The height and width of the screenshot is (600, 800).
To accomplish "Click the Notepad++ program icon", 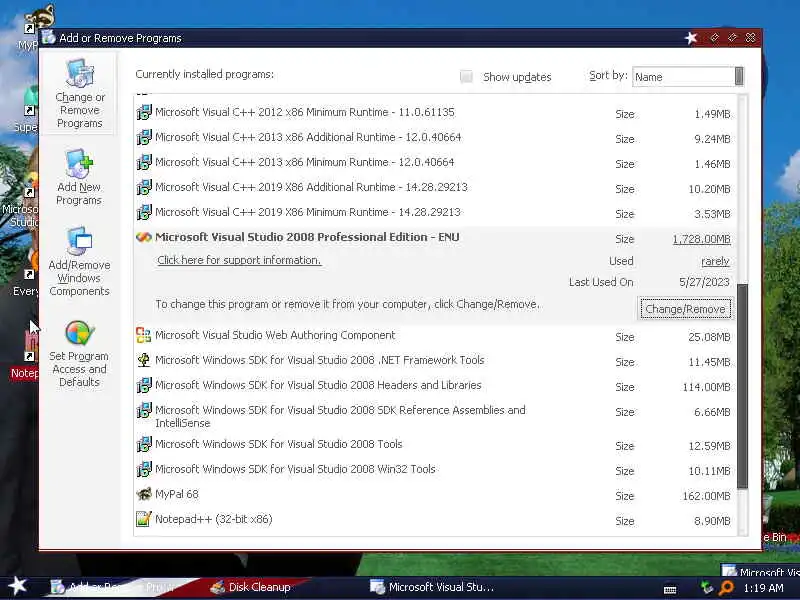I will (x=144, y=519).
